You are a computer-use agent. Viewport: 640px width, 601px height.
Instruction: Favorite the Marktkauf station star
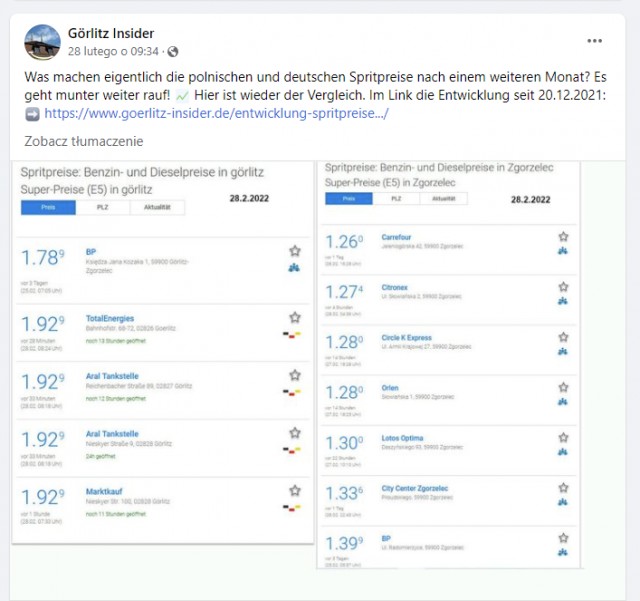[x=295, y=490]
